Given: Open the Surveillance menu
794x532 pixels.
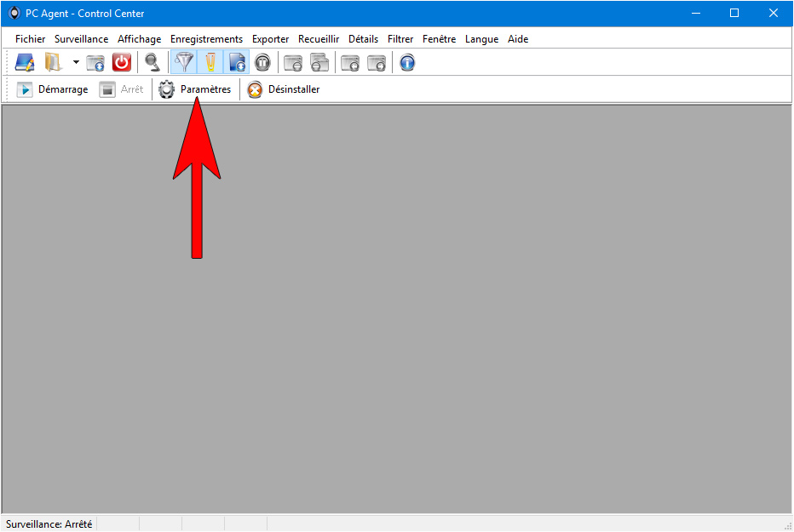Looking at the screenshot, I should coord(82,39).
